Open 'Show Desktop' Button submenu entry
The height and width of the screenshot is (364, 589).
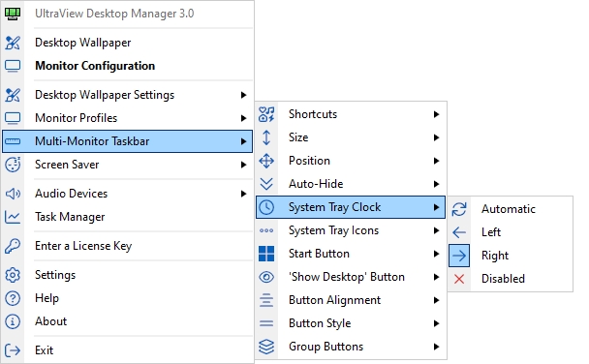point(351,277)
